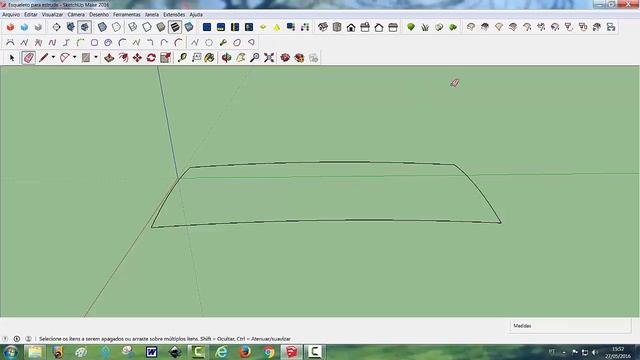The height and width of the screenshot is (360, 640).
Task: Open the Câmera menu
Action: (x=76, y=14)
